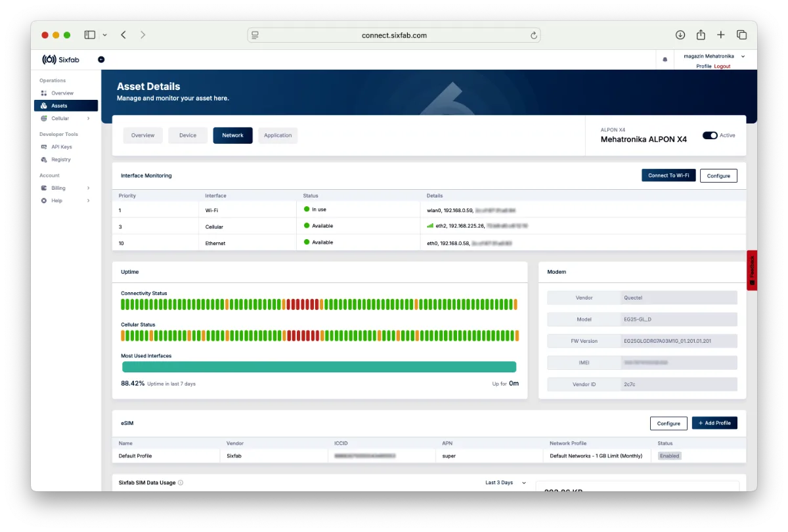Click the 2c7c Vendor ID field
Image resolution: width=788 pixels, height=532 pixels.
679,384
